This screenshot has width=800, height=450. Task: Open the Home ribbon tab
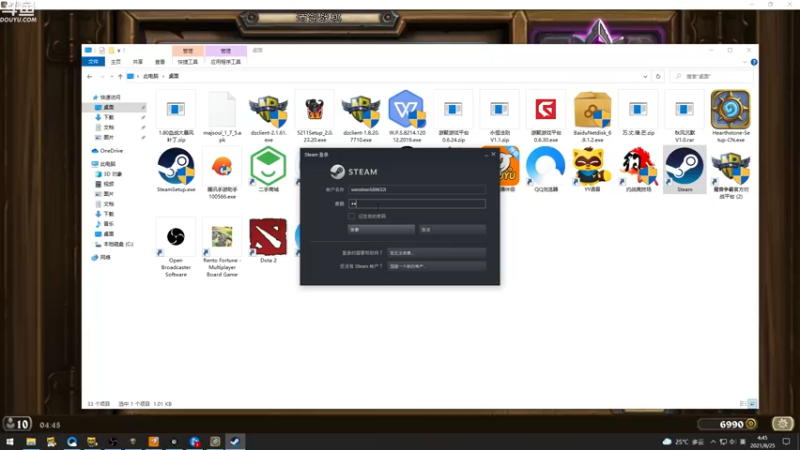pyautogui.click(x=116, y=62)
